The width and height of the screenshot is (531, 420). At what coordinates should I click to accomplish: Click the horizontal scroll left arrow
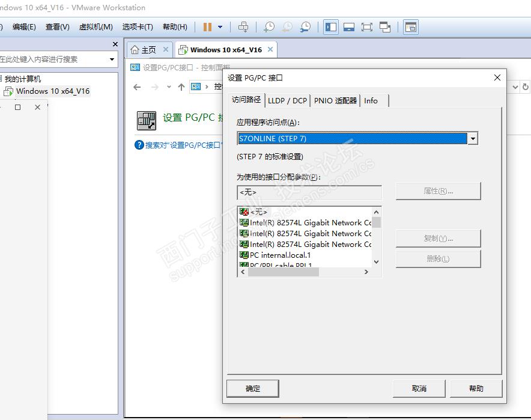pyautogui.click(x=243, y=272)
